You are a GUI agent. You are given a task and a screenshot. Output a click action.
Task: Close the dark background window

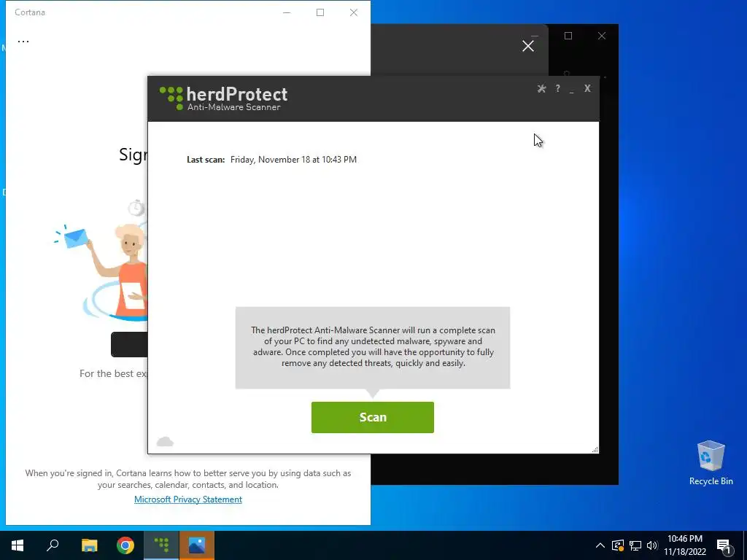(x=602, y=36)
